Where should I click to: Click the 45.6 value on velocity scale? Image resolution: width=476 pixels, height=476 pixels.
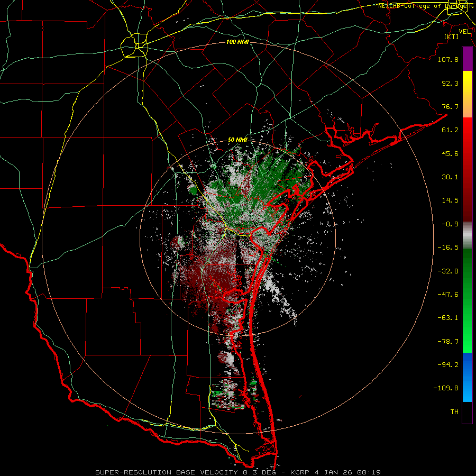450,153
